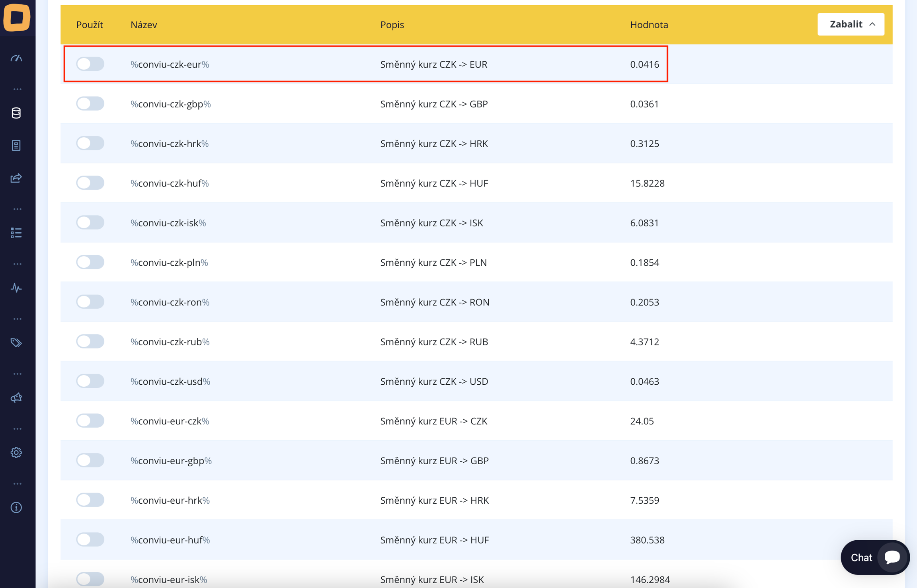917x588 pixels.
Task: Open the Chat widget
Action: coord(874,557)
